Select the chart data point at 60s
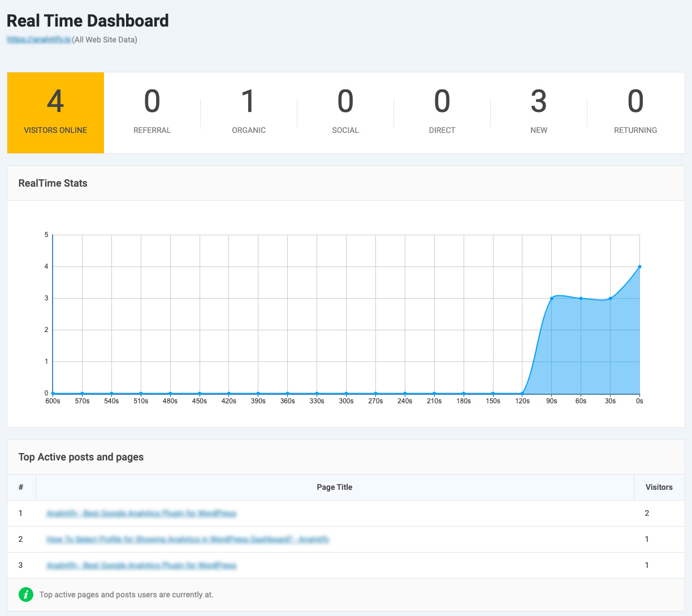This screenshot has height=616, width=692. [581, 298]
